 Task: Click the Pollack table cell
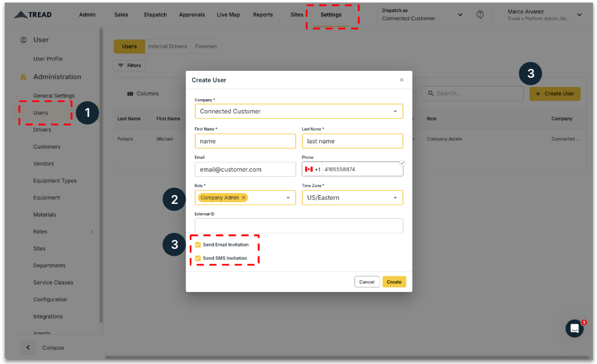125,139
